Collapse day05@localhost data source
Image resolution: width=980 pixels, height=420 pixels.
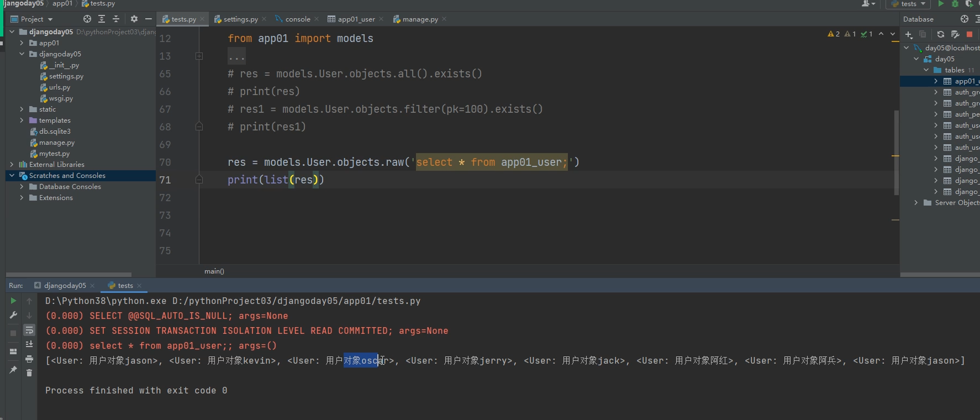pyautogui.click(x=907, y=48)
